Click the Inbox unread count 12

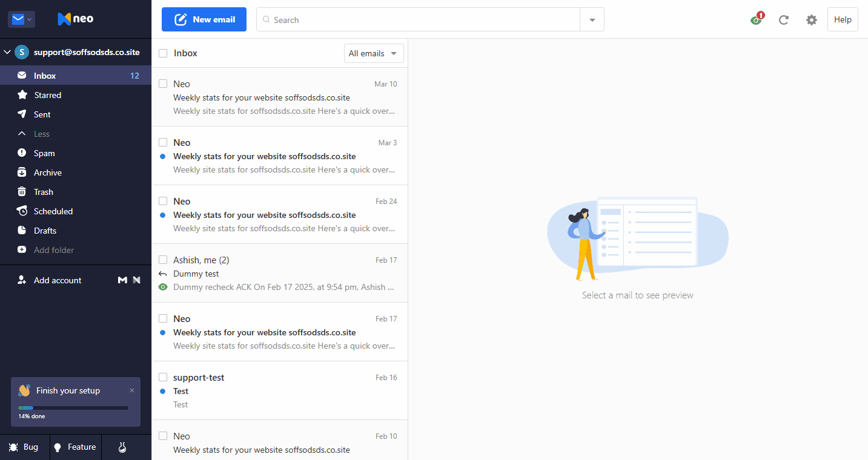[134, 76]
